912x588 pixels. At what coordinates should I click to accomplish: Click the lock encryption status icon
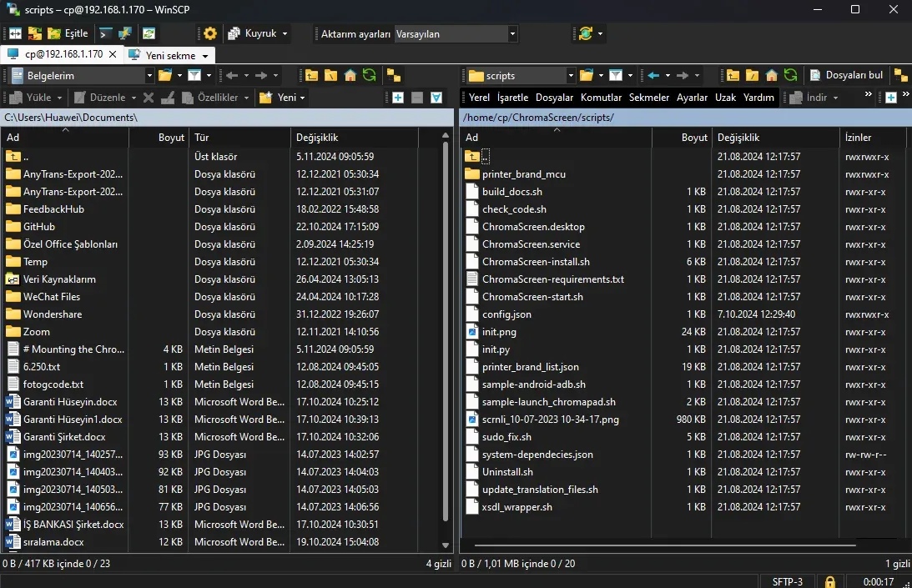(830, 581)
